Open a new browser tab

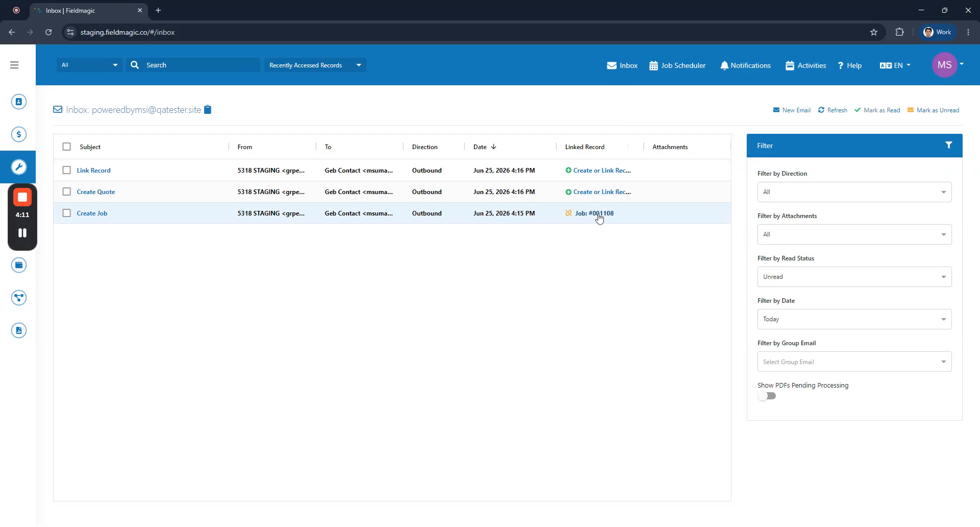[158, 10]
